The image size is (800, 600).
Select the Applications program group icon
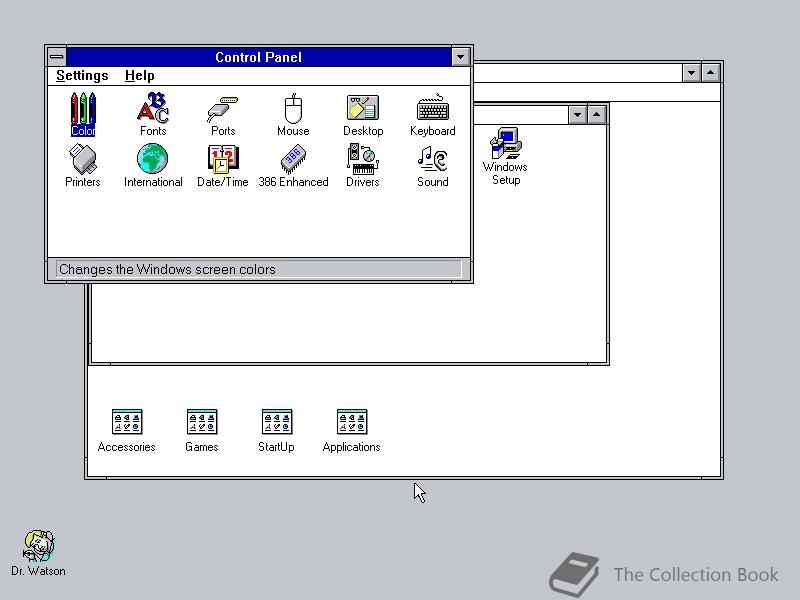click(x=352, y=431)
